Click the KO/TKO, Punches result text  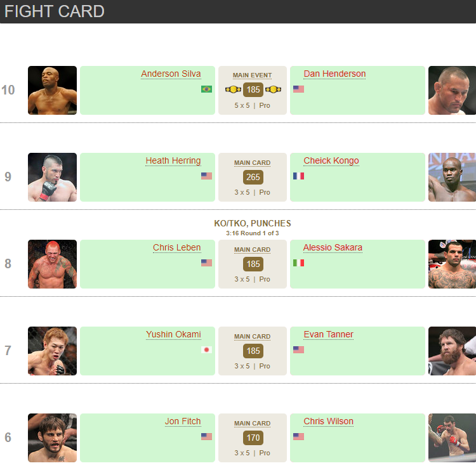click(x=253, y=224)
